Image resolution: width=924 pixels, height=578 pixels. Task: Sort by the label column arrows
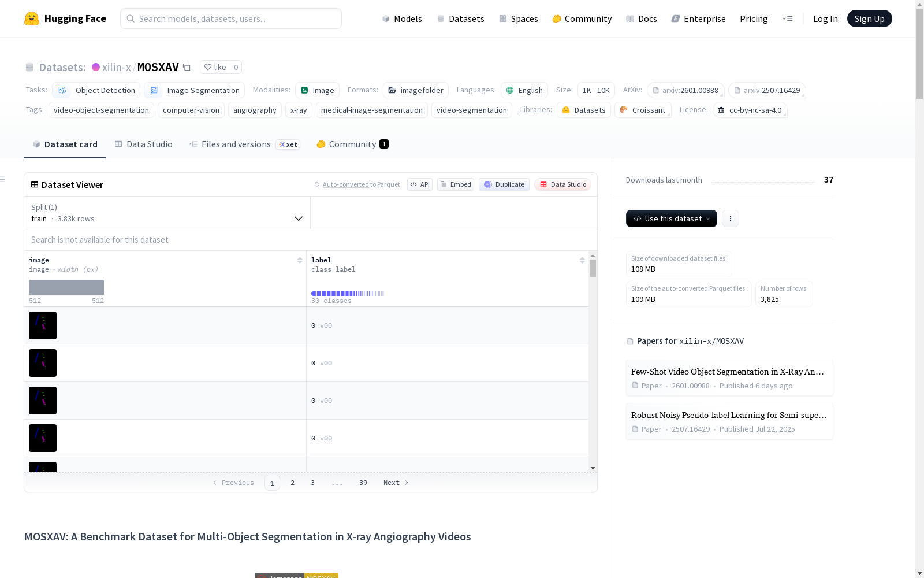click(582, 260)
